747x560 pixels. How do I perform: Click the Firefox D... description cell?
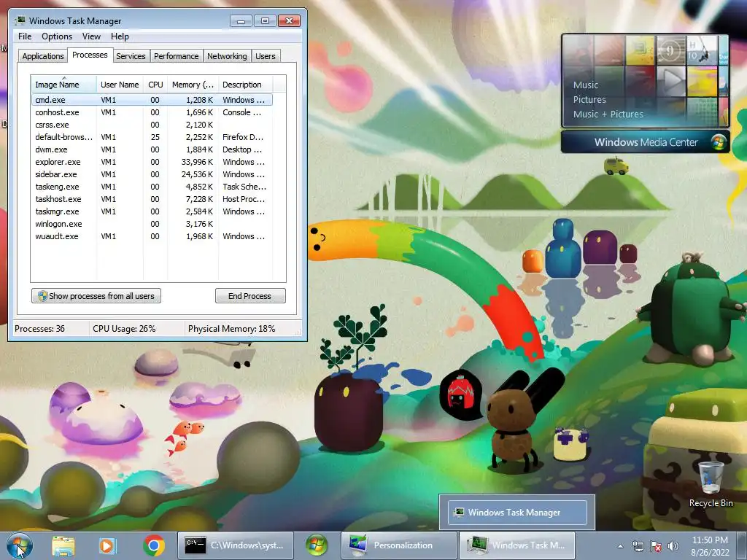point(242,137)
